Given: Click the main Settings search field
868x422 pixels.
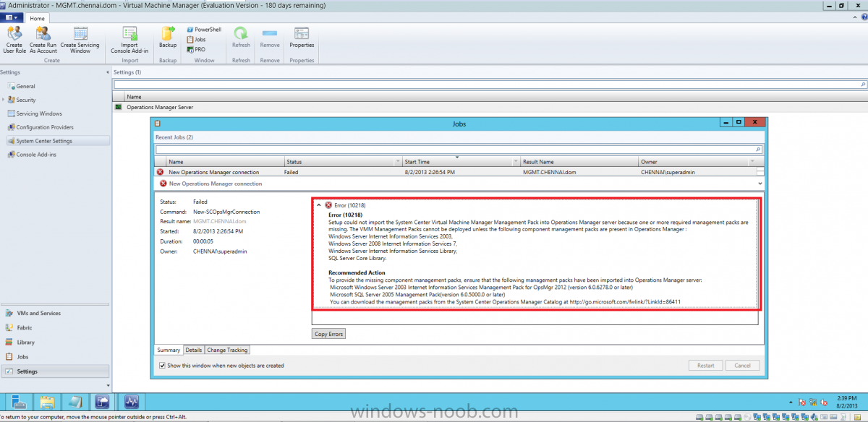Looking at the screenshot, I should tap(489, 85).
